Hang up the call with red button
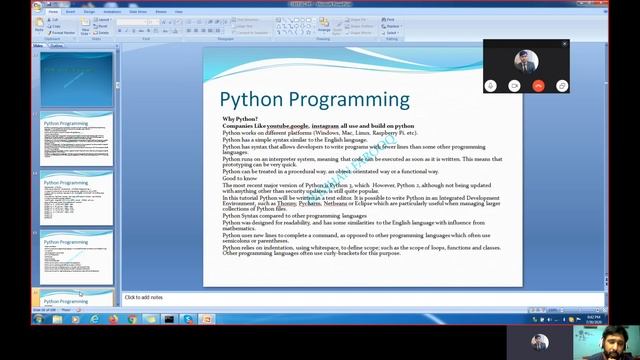The image size is (640, 360). click(538, 86)
